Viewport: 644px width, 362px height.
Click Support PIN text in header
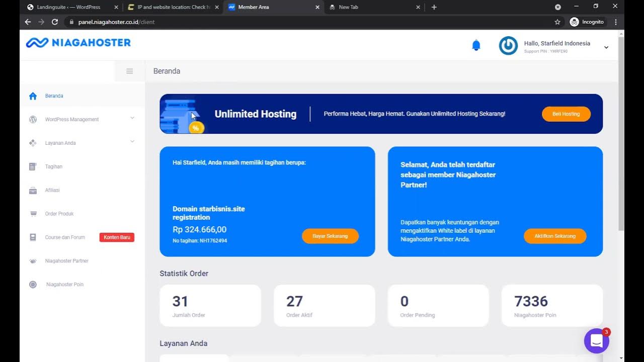(546, 51)
